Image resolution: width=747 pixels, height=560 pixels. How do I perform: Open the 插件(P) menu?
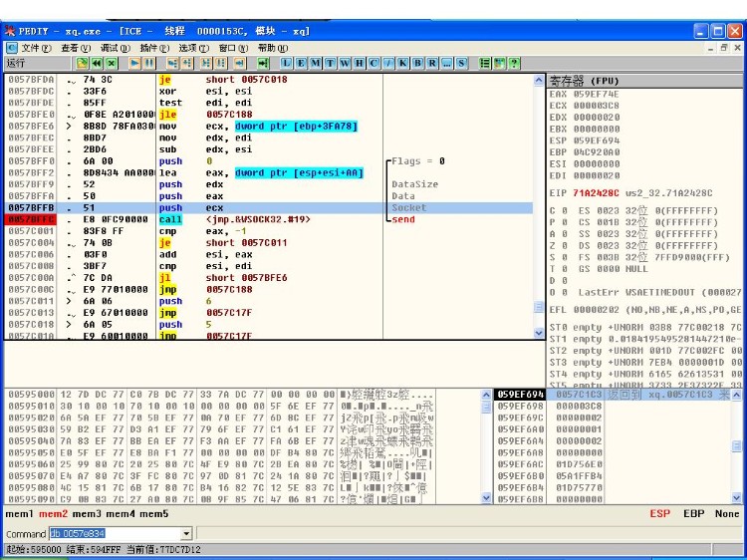(x=154, y=48)
